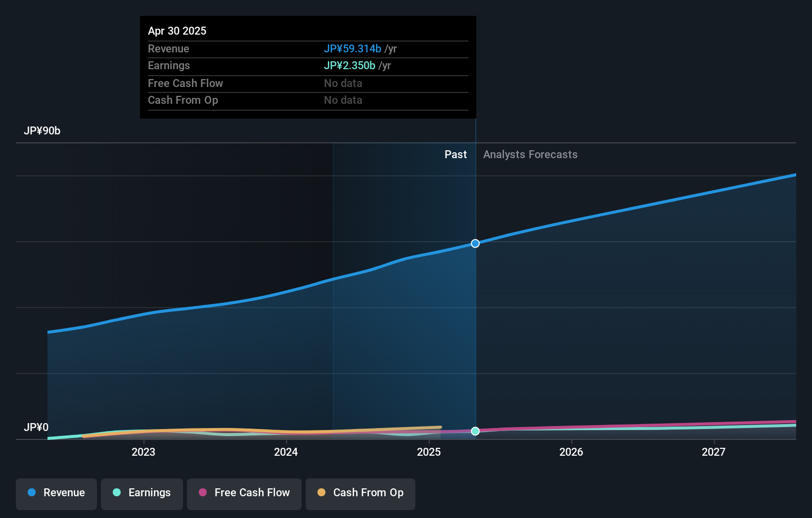Click the 2025 x-axis label

429,452
